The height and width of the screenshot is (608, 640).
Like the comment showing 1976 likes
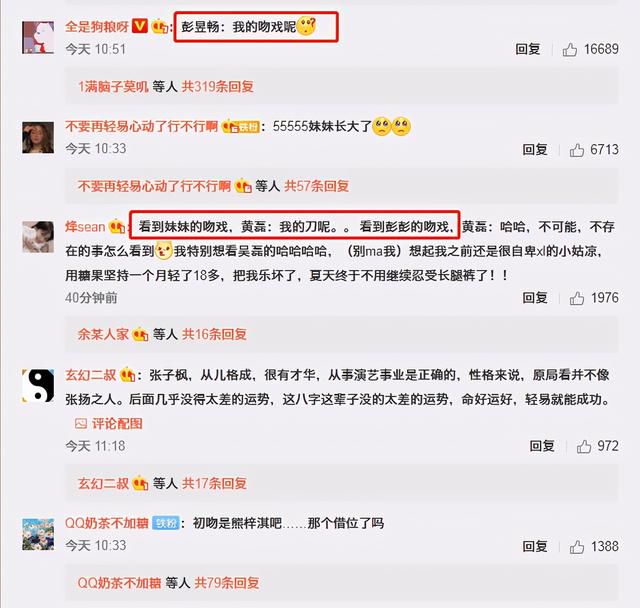[576, 298]
